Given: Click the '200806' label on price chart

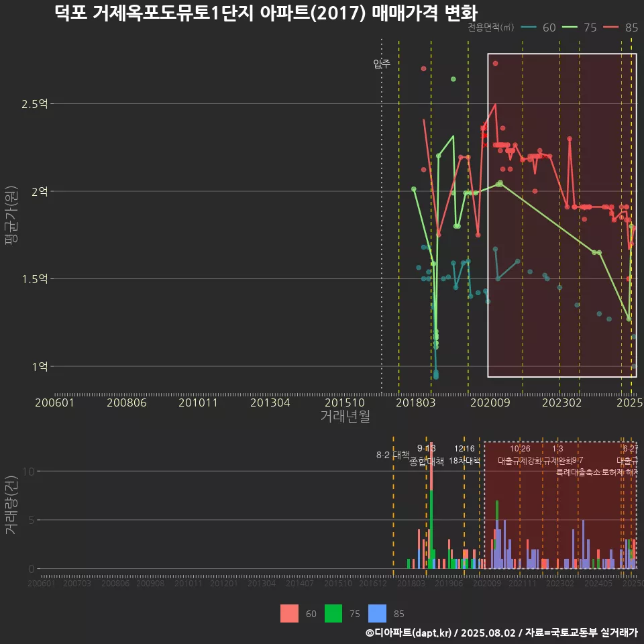Looking at the screenshot, I should tap(127, 402).
